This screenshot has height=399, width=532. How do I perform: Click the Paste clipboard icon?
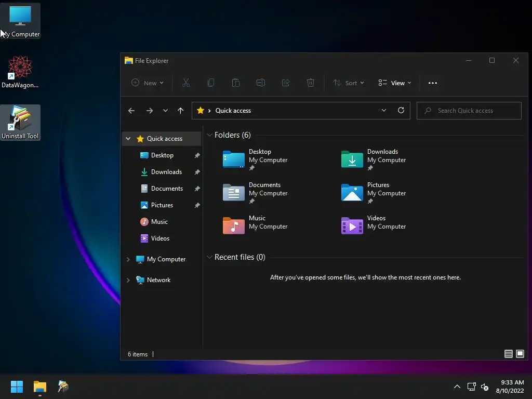pyautogui.click(x=236, y=83)
